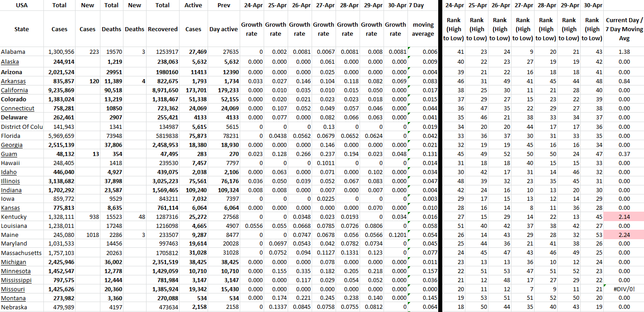The height and width of the screenshot is (312, 644).
Task: Follow the California link
Action: [x=14, y=90]
